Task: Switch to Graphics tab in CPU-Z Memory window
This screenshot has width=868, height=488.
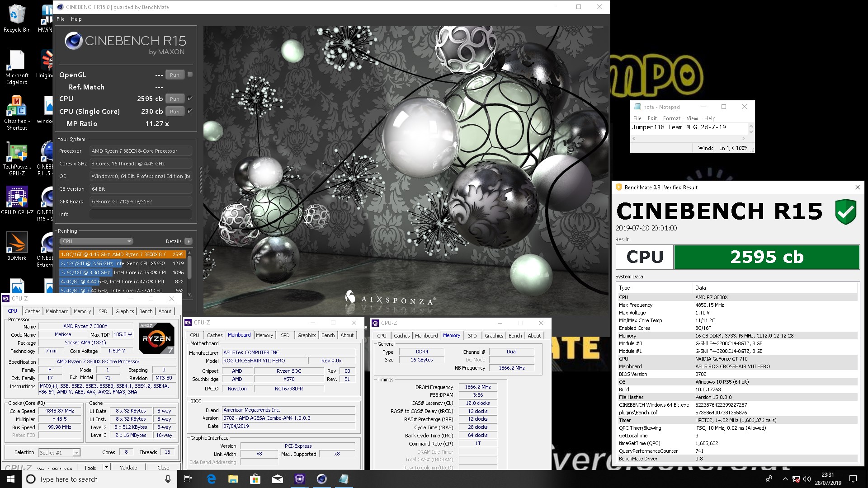Action: point(494,336)
